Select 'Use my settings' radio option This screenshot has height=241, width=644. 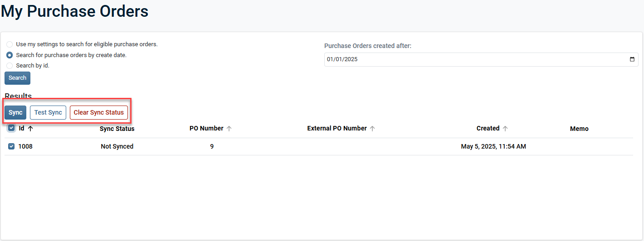pos(10,44)
